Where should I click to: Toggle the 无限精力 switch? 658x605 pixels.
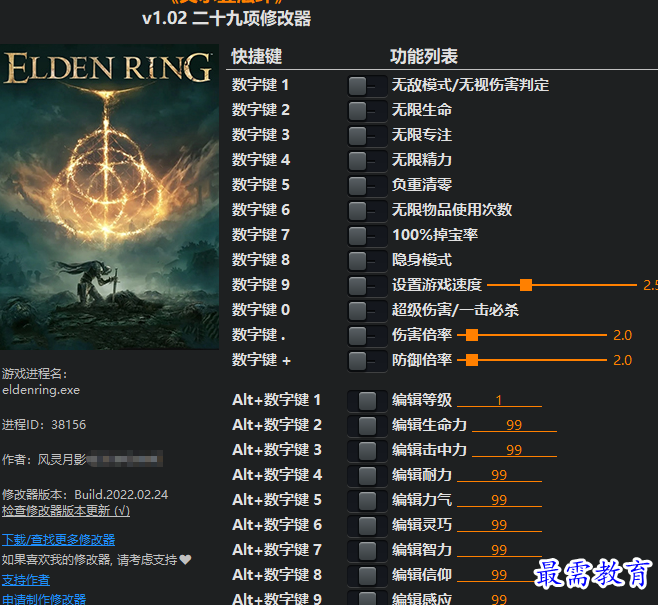pos(367,161)
